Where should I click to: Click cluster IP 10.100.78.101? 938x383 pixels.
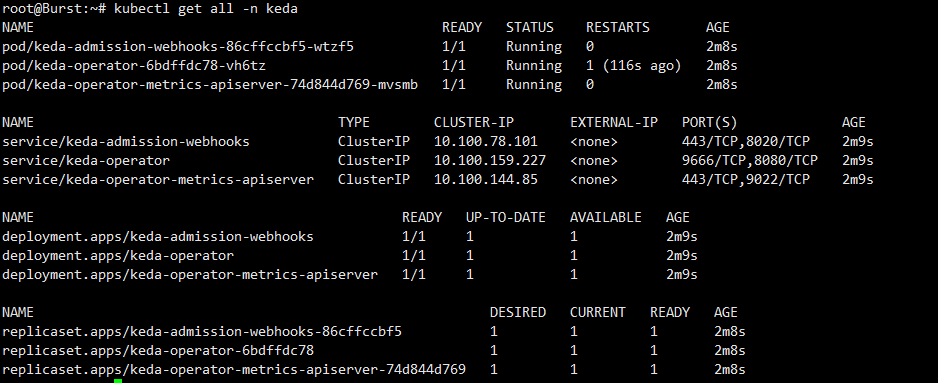click(486, 142)
